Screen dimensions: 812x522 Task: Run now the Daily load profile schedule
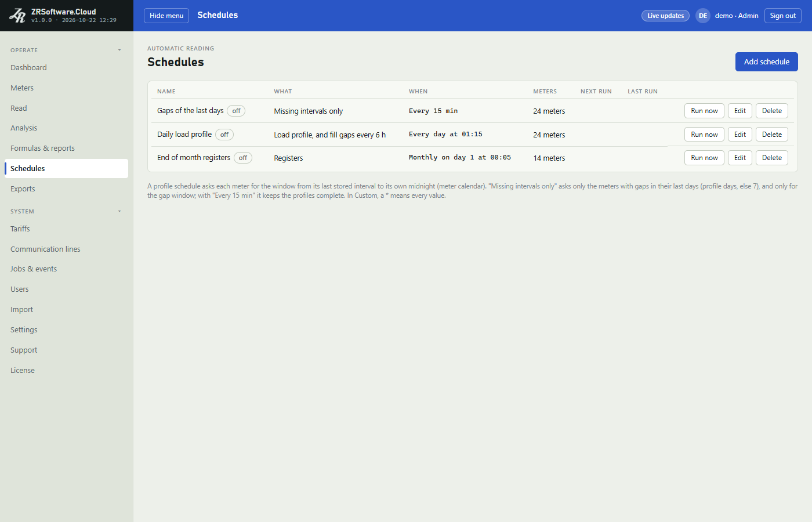point(704,135)
